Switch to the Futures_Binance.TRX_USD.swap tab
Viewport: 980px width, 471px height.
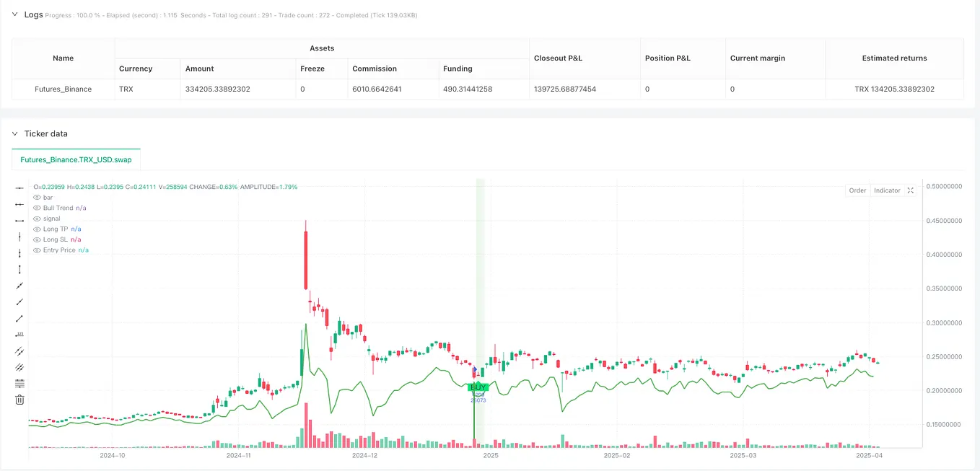pyautogui.click(x=76, y=159)
